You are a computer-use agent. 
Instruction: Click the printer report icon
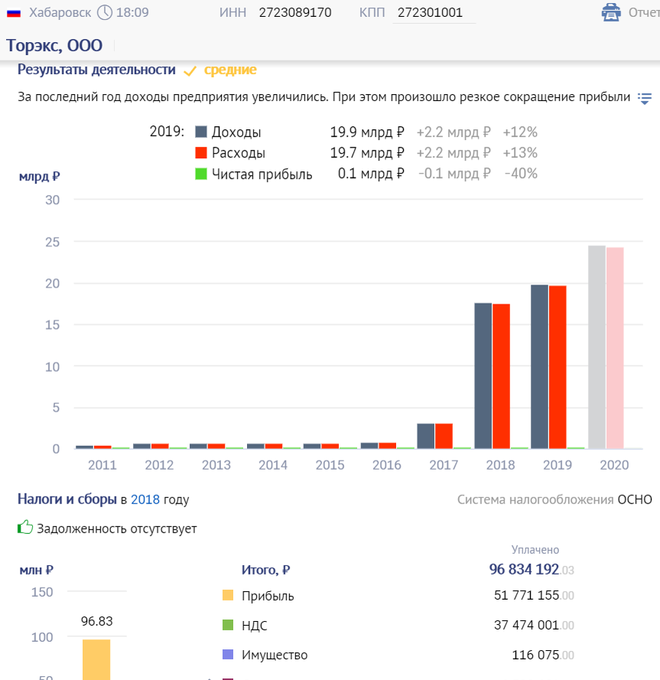[x=611, y=12]
